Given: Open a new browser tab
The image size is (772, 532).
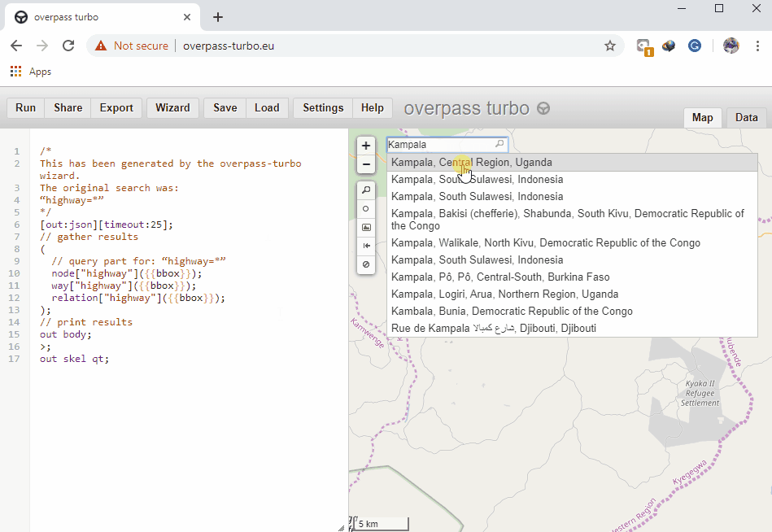Looking at the screenshot, I should [x=218, y=17].
